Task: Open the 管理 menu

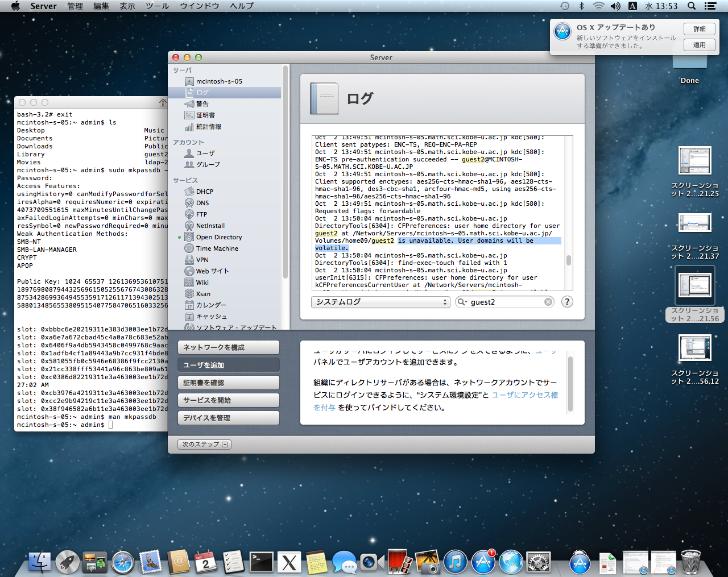Action: pos(75,6)
